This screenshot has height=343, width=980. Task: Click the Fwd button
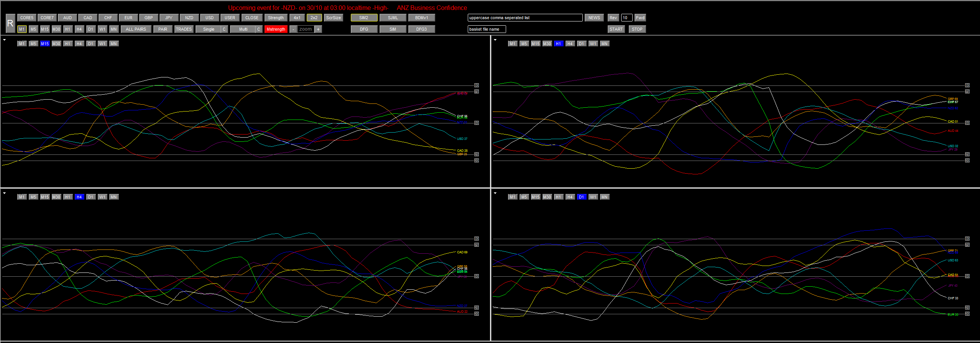point(640,18)
